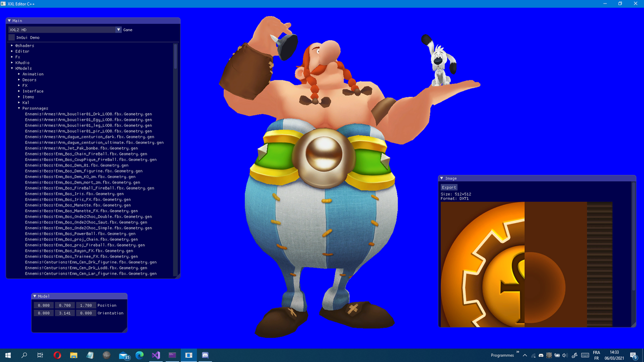Select Enm_Bos_Iris.fbx.Geometry.gen
Viewport: 644px width, 362px height.
pos(74,194)
